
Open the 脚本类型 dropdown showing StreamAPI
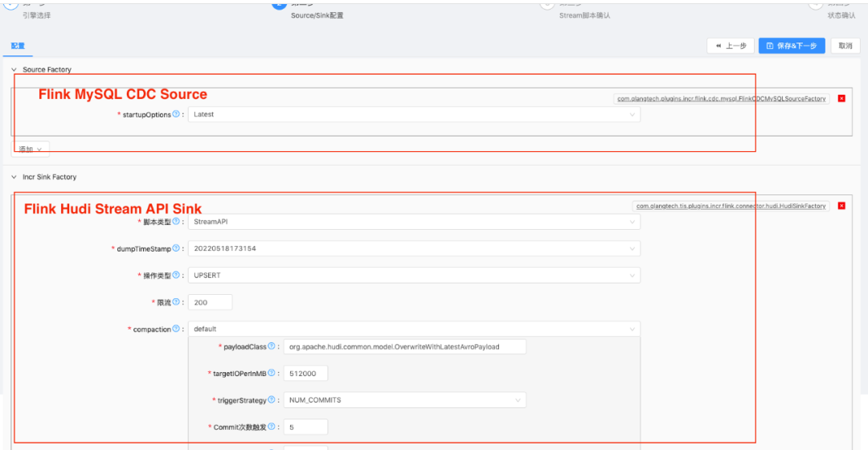414,221
